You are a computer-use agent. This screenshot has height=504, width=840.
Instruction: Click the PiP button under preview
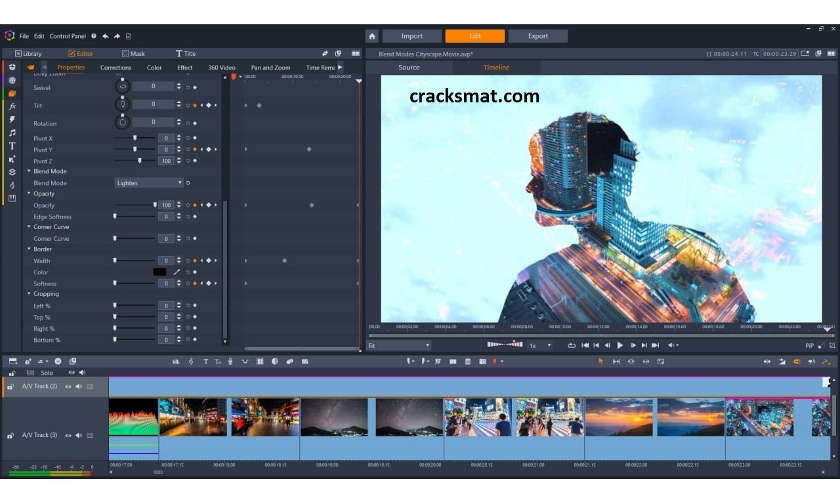coord(809,345)
